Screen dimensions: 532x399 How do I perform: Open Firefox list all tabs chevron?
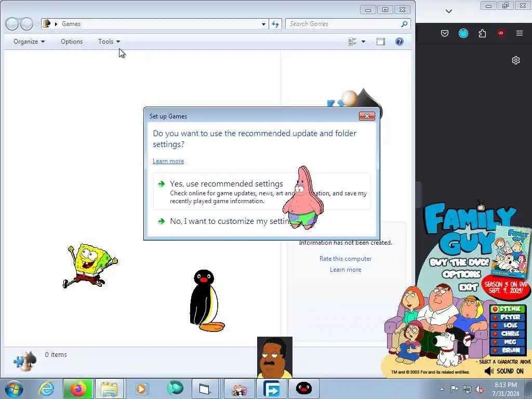coord(448,11)
